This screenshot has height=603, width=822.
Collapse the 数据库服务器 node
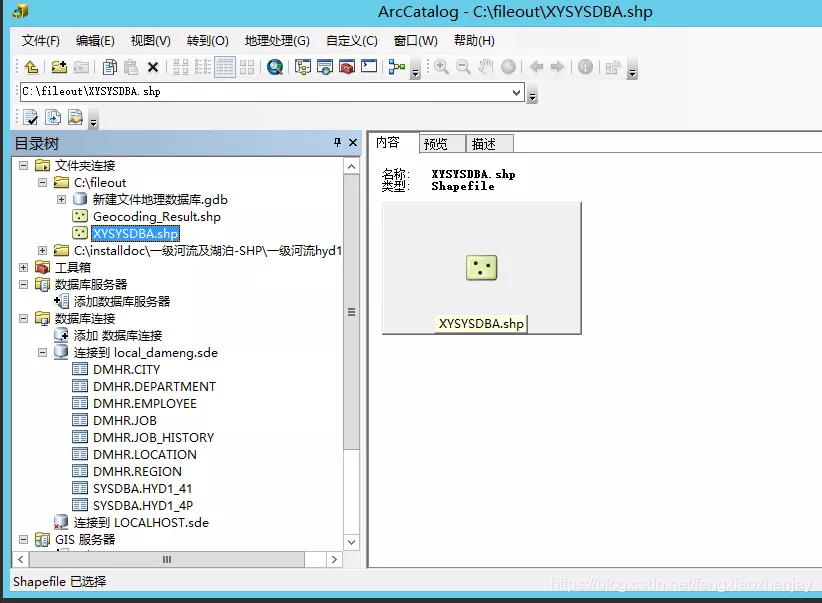click(24, 284)
